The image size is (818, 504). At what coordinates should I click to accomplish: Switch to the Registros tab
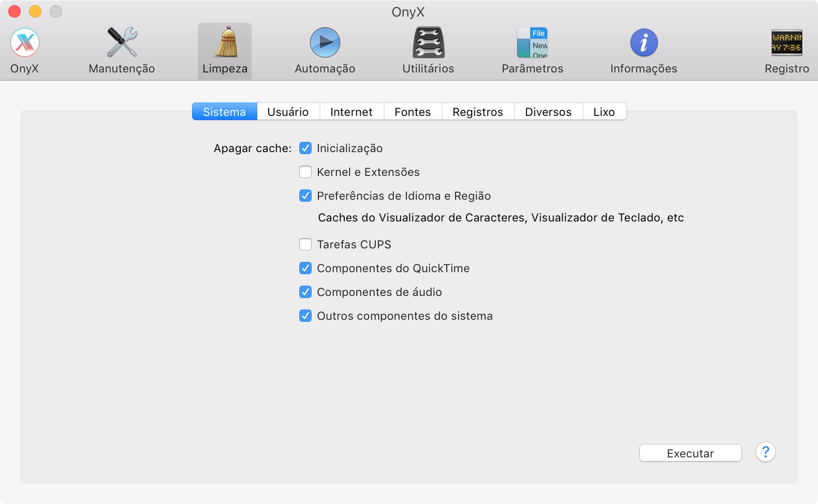[478, 112]
